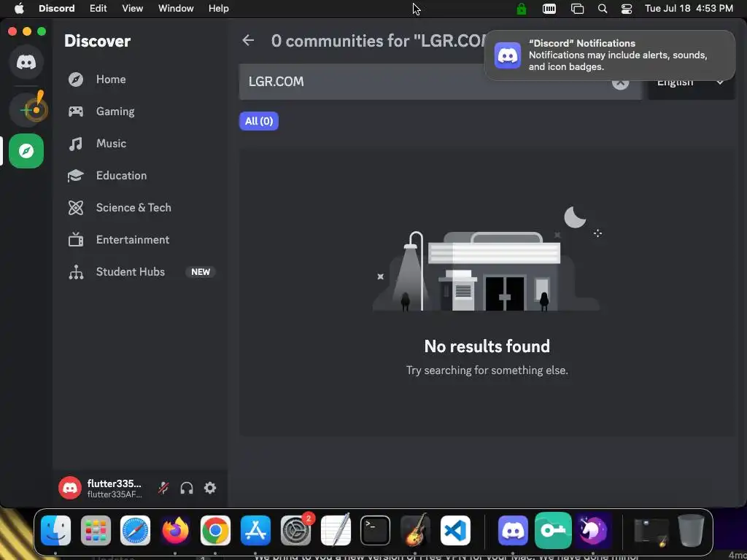Clear the LGR.COM search text

(620, 82)
